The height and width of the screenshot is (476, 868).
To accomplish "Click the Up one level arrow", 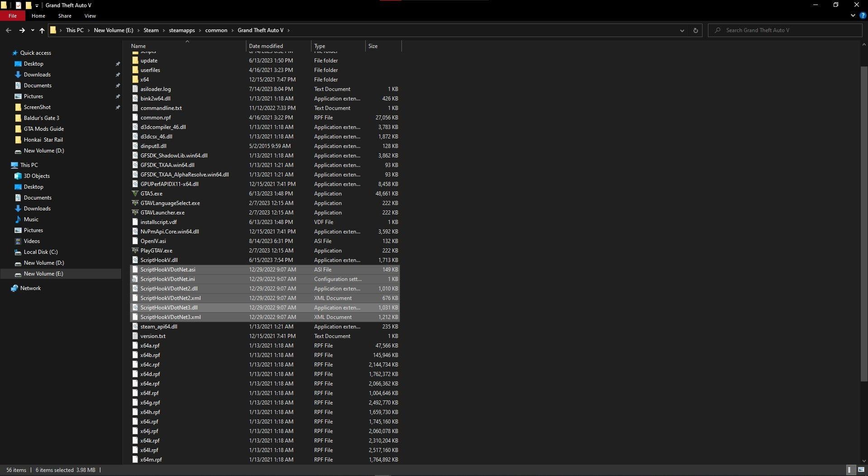I will (x=42, y=30).
